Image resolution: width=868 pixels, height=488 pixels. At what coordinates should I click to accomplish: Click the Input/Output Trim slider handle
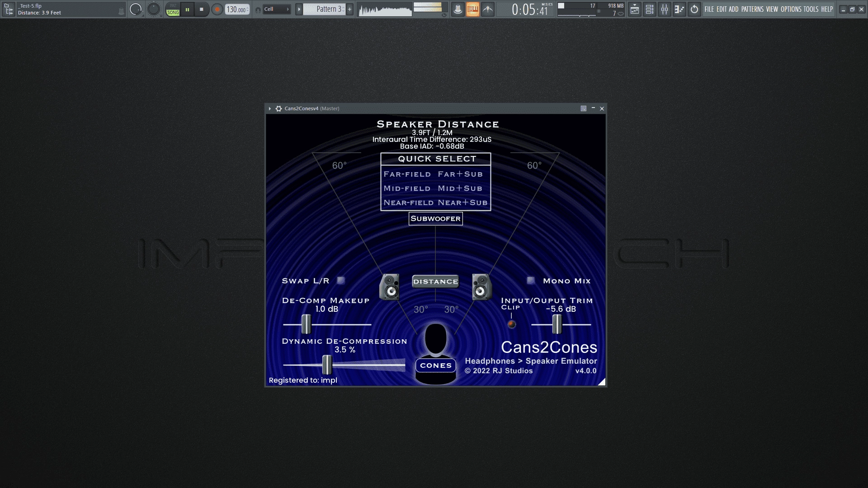point(557,324)
